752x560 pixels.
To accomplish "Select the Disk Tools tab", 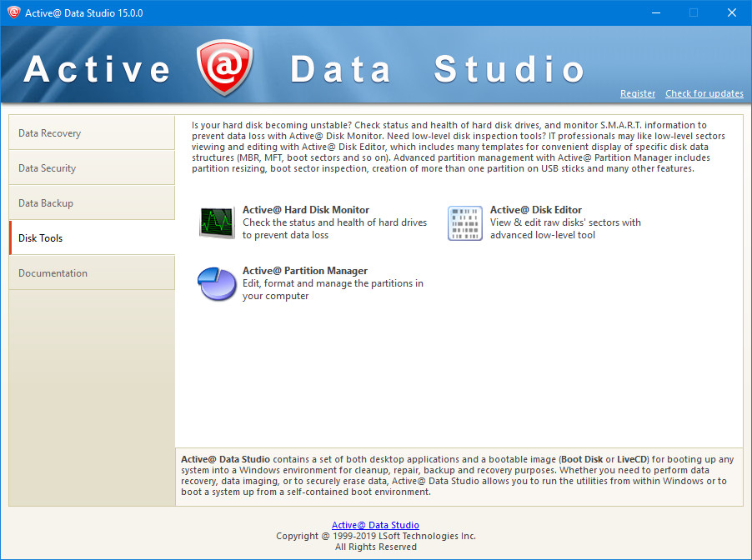I will [92, 238].
